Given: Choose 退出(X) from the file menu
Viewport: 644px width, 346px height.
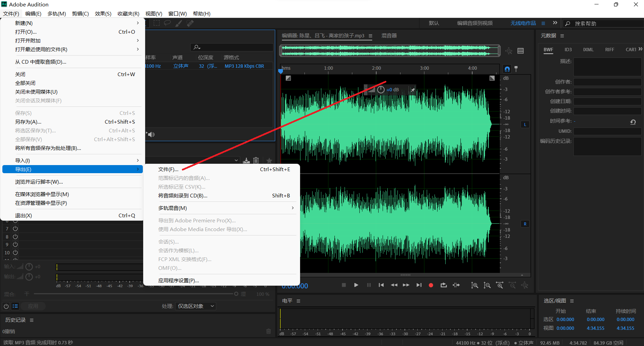Looking at the screenshot, I should [x=72, y=215].
